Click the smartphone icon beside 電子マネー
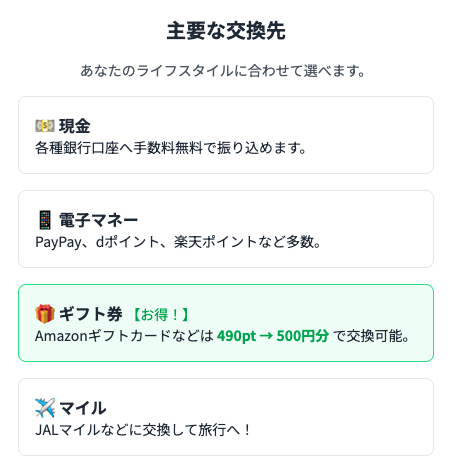 tap(45, 220)
